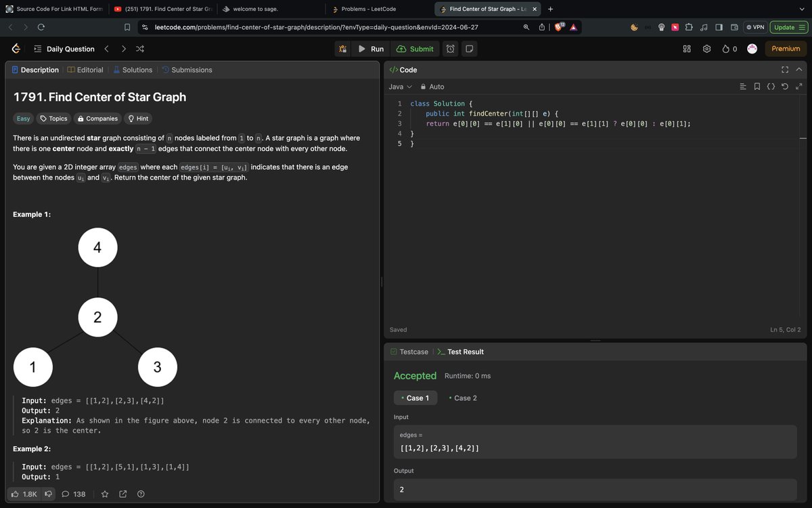This screenshot has height=508, width=812.
Task: Submit the solution
Action: click(x=415, y=49)
